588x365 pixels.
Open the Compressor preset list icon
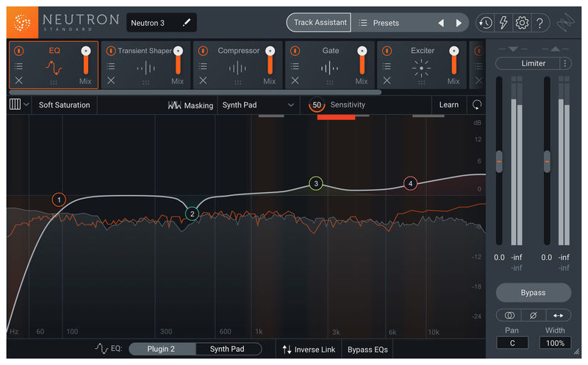[x=203, y=66]
